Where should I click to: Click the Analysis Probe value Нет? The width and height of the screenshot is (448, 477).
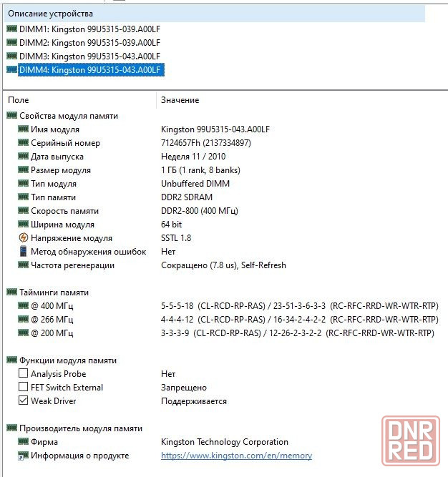click(x=168, y=373)
